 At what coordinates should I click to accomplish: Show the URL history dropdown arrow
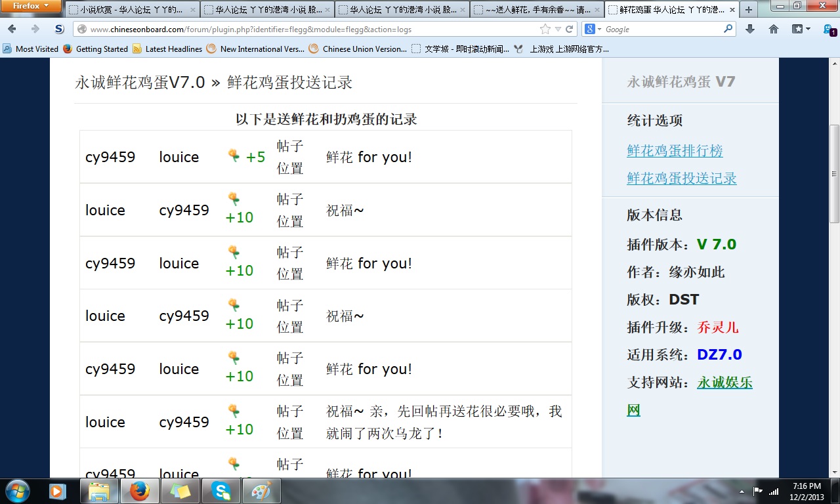[x=558, y=30]
